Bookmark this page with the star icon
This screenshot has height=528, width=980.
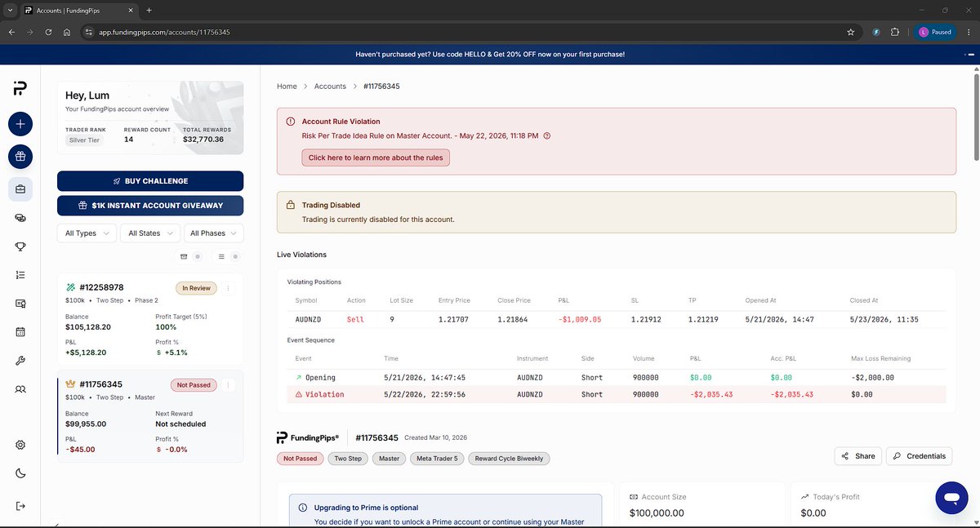tap(850, 32)
